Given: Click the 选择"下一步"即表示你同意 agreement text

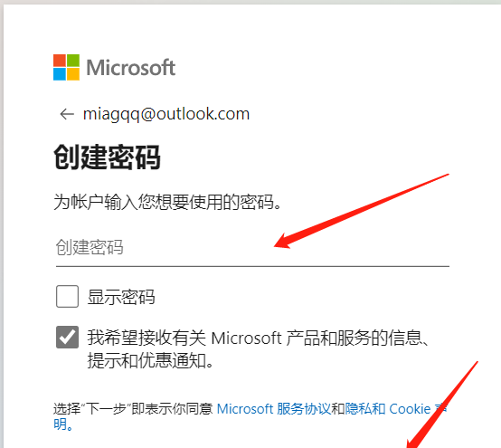Looking at the screenshot, I should [133, 409].
